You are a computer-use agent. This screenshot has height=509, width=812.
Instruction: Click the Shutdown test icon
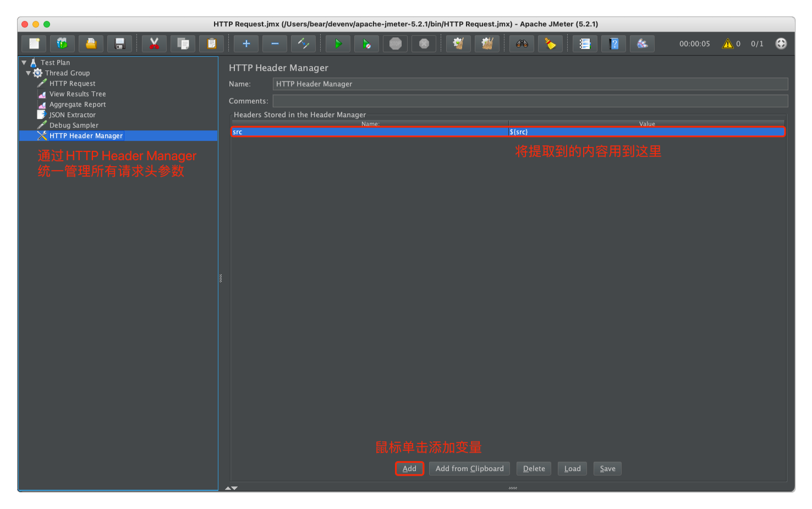(x=424, y=43)
